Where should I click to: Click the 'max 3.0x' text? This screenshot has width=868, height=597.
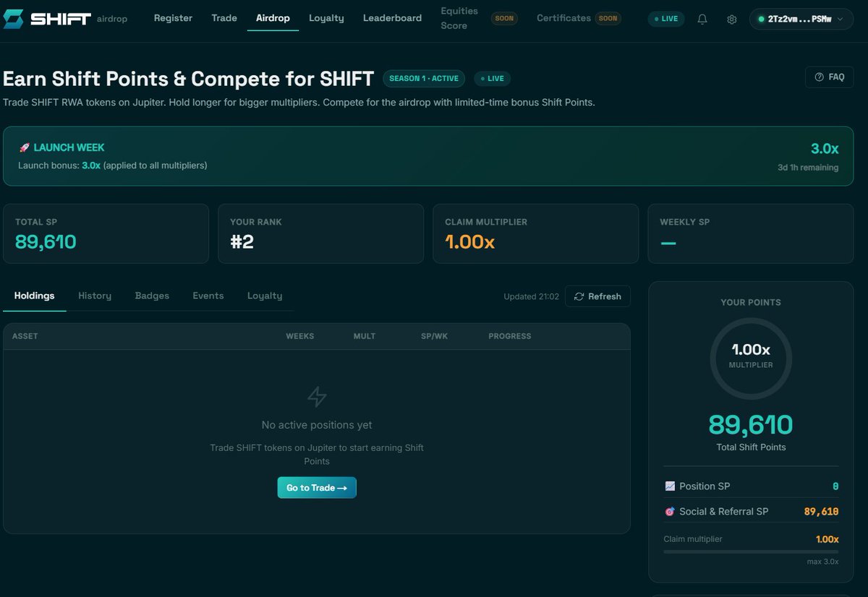click(823, 562)
